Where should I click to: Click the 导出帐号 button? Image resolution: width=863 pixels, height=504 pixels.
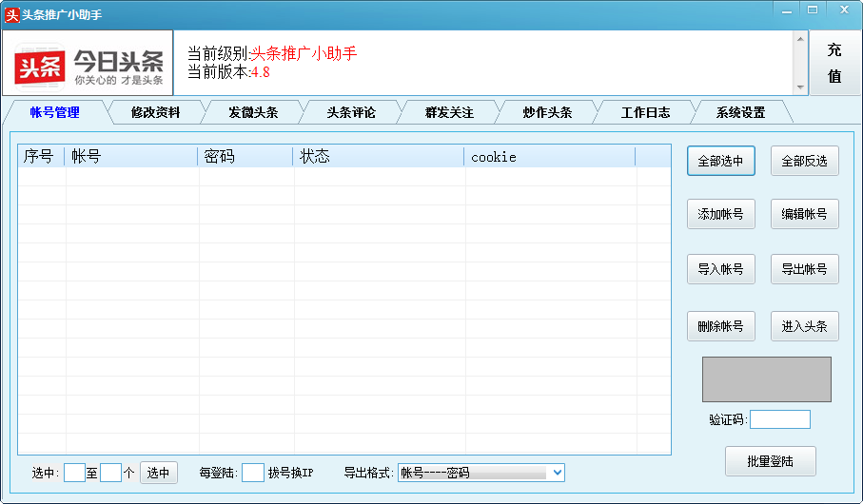click(805, 269)
